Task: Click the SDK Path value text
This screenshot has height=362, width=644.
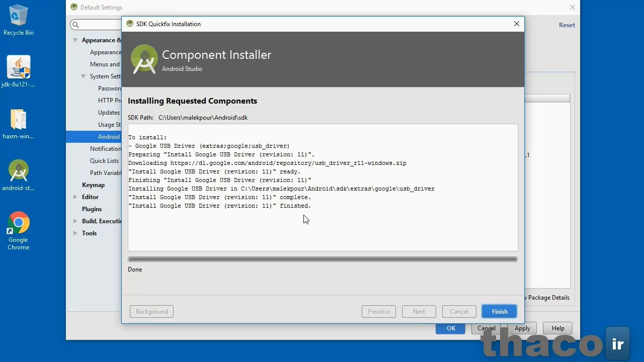Action: pos(203,118)
